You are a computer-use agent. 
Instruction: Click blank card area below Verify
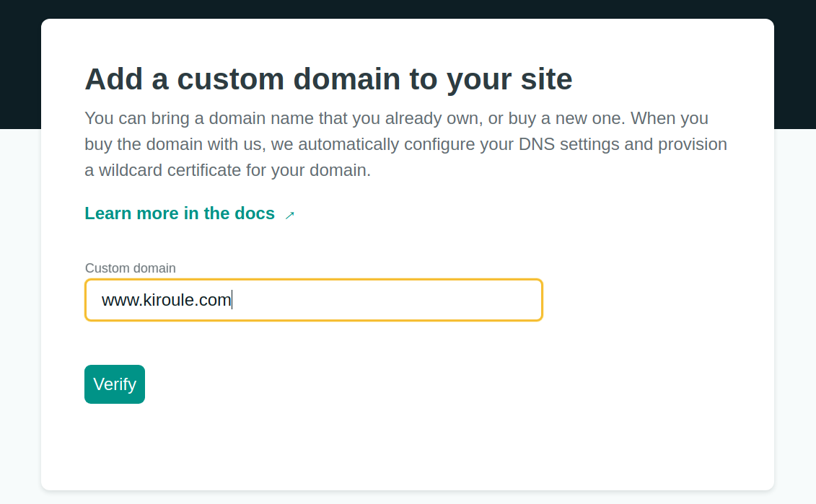(408, 447)
